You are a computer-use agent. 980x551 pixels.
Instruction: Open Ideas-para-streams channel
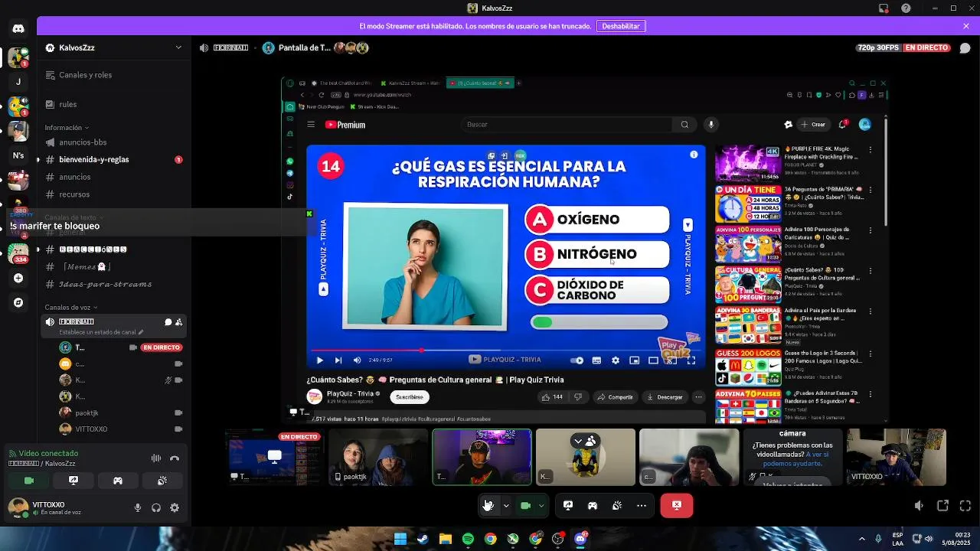click(x=115, y=285)
